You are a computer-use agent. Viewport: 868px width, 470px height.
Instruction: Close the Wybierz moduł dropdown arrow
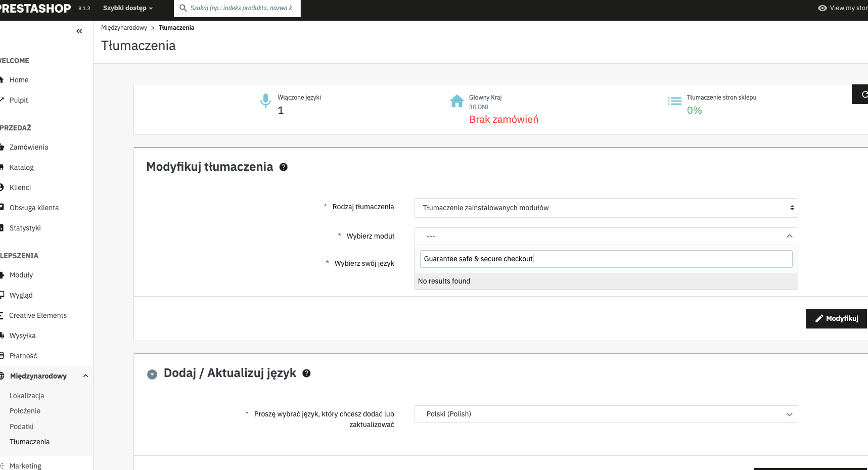[789, 236]
